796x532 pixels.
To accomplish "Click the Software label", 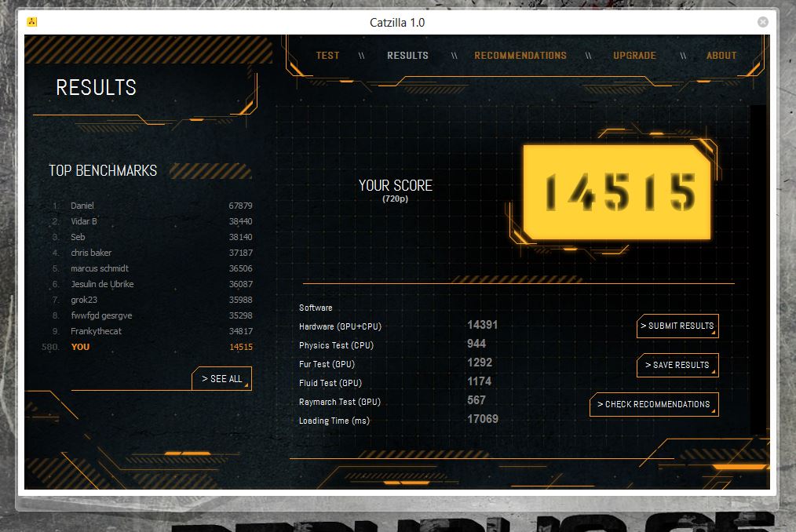I will [x=316, y=308].
